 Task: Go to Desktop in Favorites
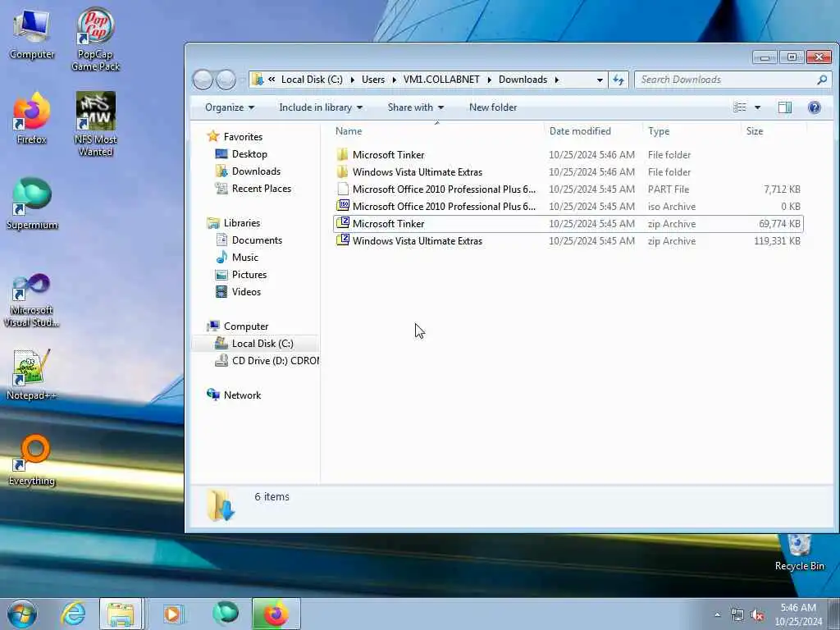(241, 154)
